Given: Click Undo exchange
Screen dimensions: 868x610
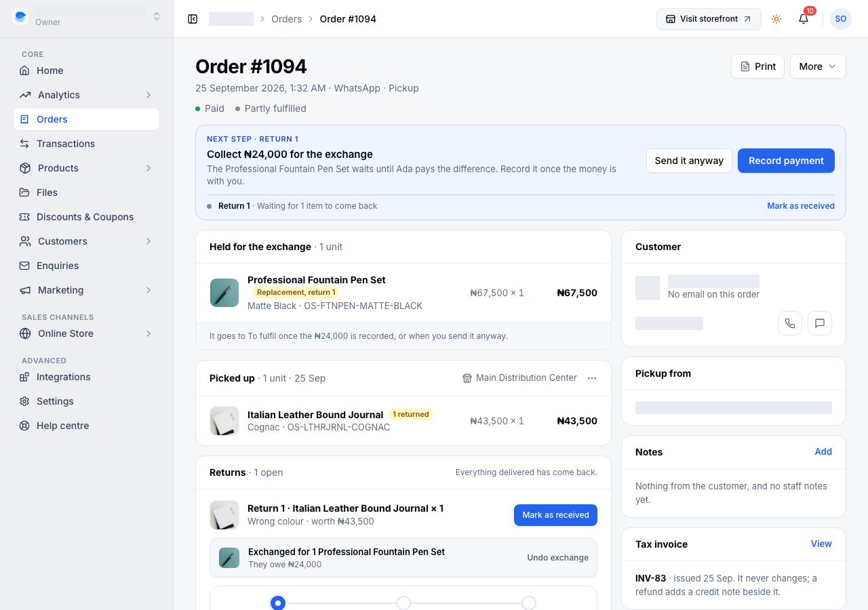Looking at the screenshot, I should [557, 558].
